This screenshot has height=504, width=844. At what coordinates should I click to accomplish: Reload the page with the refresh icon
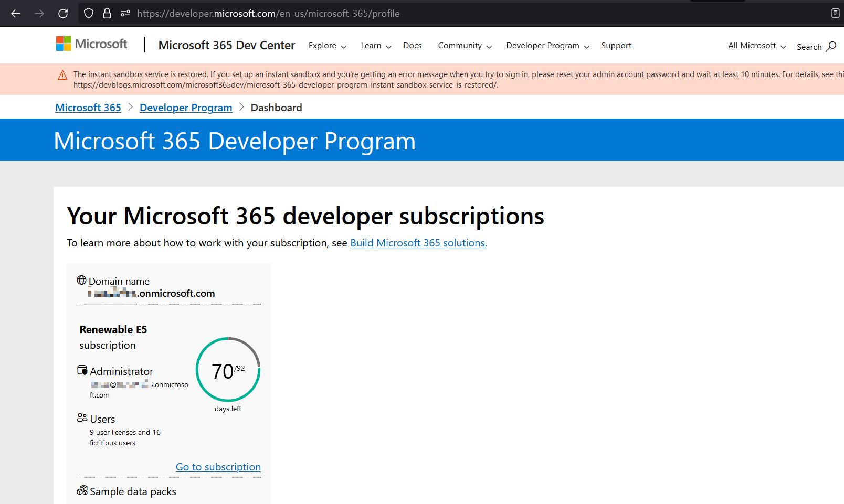click(63, 14)
